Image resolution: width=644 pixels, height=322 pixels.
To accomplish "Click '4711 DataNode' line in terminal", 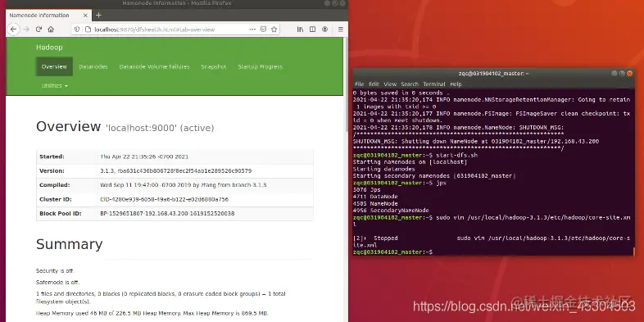I will (375, 197).
